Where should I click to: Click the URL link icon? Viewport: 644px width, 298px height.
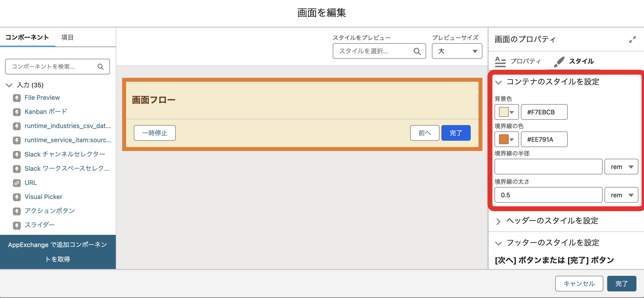(17, 183)
